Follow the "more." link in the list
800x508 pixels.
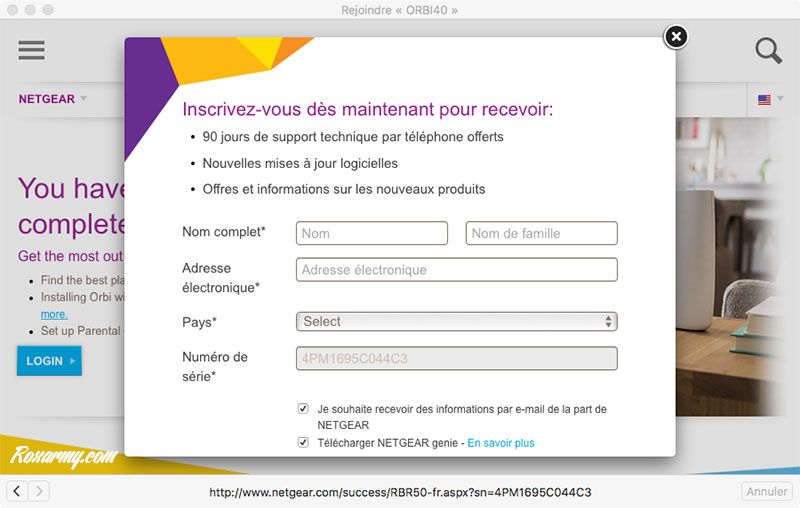[x=54, y=314]
